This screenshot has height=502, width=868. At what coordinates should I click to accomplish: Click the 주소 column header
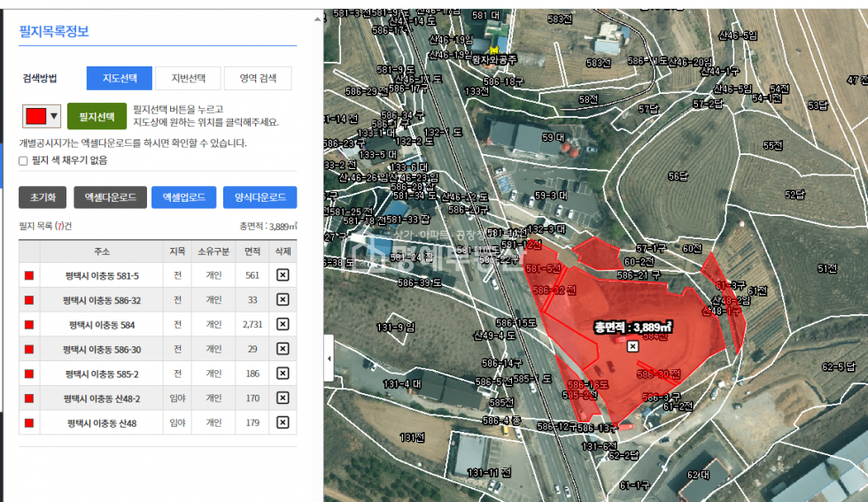[x=102, y=251]
